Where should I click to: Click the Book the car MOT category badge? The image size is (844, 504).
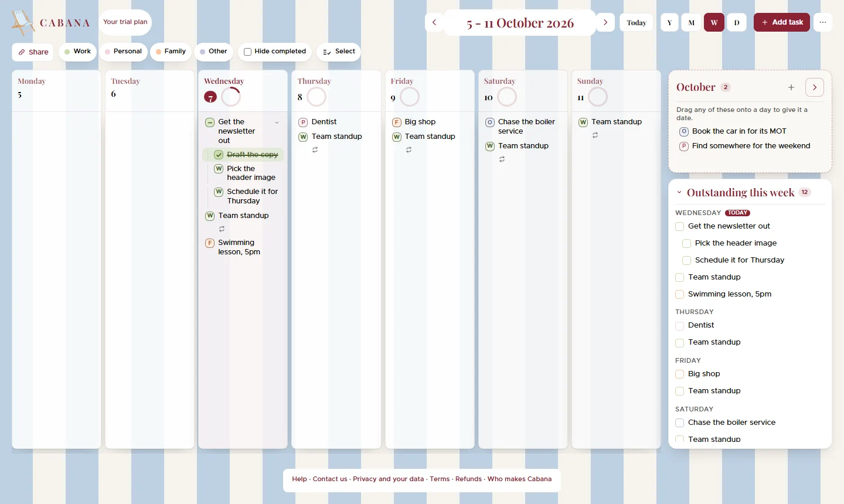683,131
